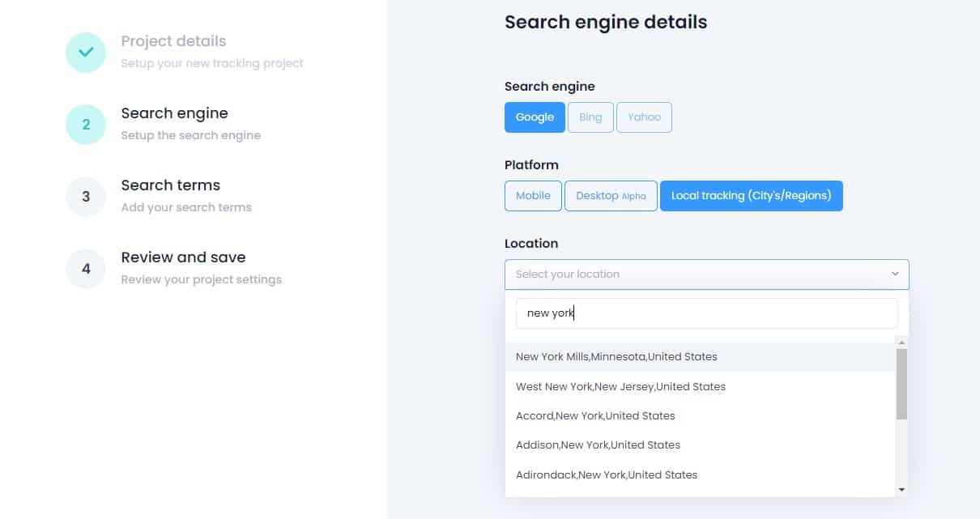Click the step 3 numbered circle

[x=85, y=196]
